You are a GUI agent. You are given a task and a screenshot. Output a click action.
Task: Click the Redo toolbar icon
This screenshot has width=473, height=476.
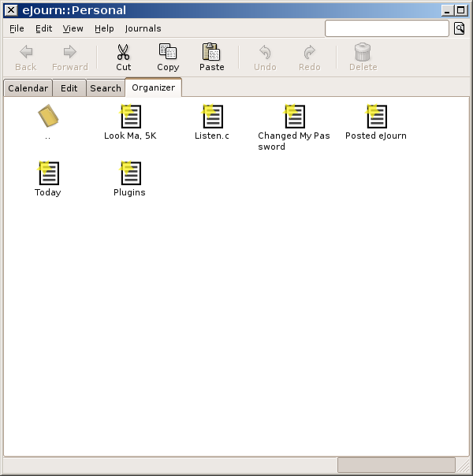pyautogui.click(x=309, y=52)
